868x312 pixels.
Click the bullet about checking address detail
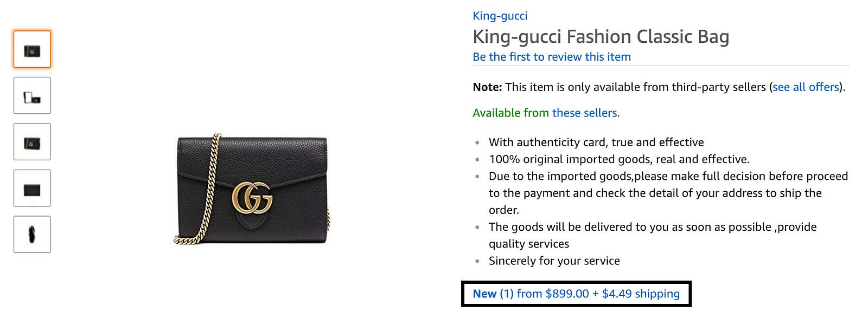coord(668,193)
